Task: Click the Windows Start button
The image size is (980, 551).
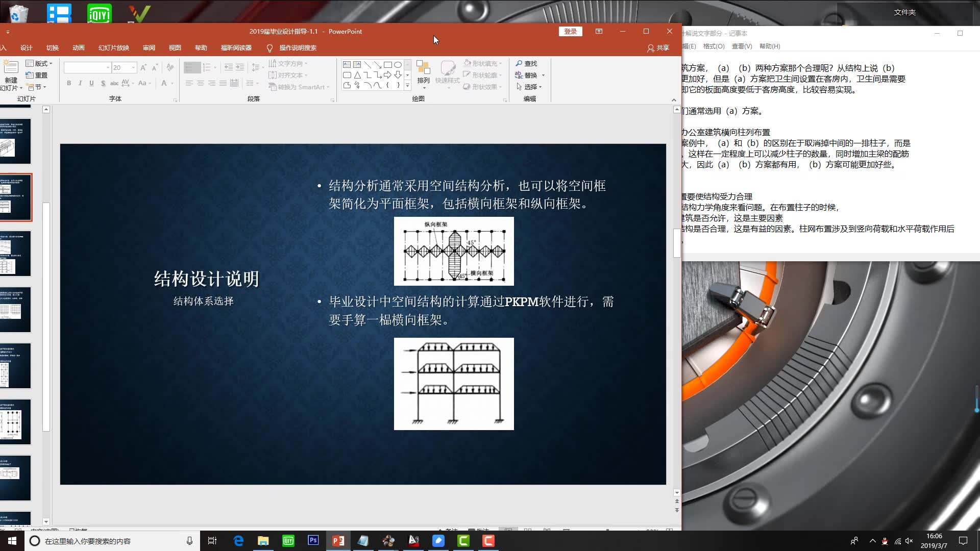Action: coord(12,541)
